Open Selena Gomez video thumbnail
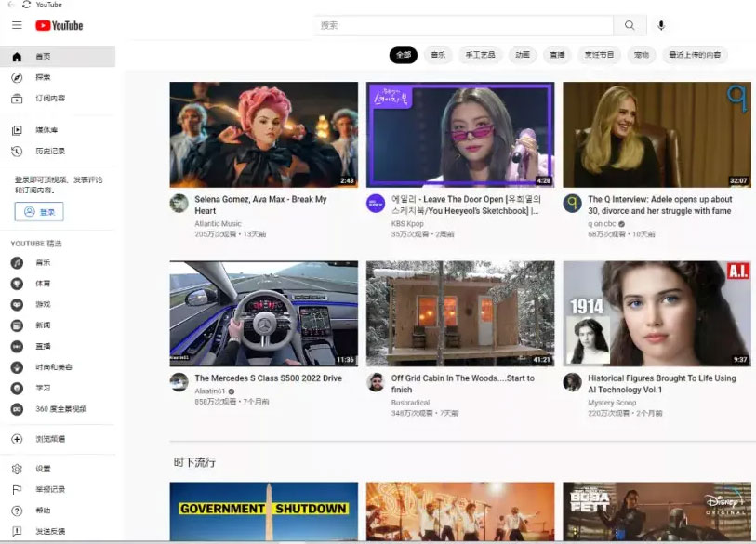The image size is (756, 544). (x=264, y=135)
